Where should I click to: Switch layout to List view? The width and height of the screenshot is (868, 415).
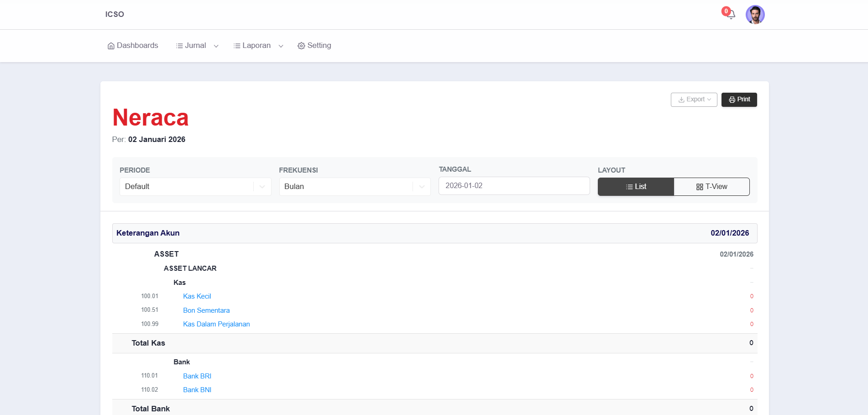(x=636, y=187)
